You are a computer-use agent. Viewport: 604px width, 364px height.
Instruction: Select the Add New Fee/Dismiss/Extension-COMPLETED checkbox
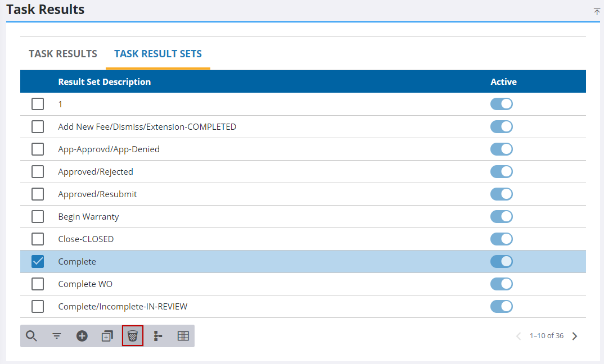point(37,126)
